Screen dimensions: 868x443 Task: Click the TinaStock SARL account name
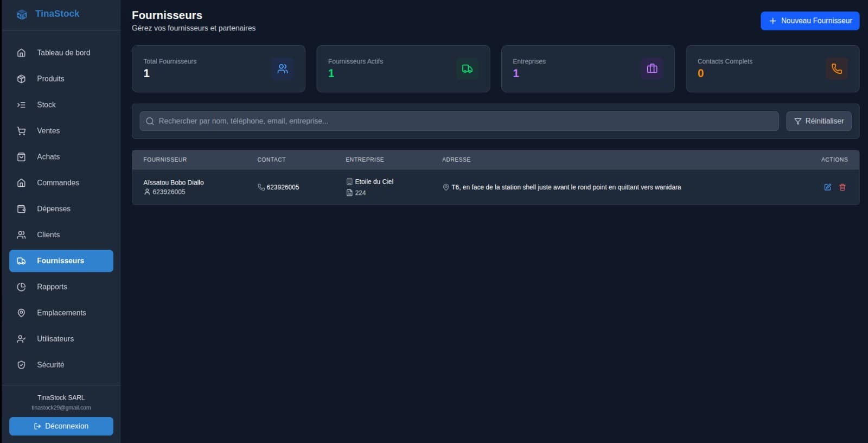click(61, 398)
